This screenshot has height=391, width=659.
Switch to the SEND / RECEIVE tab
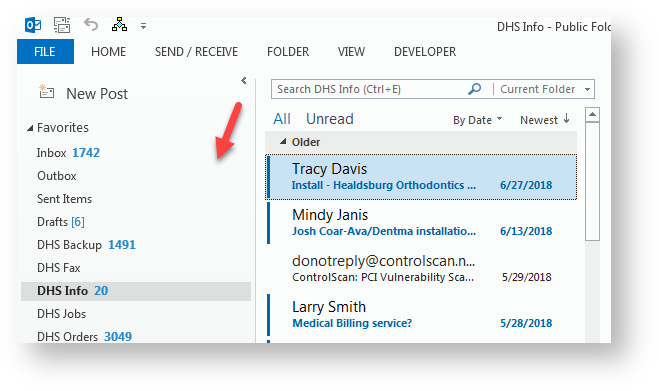pos(196,51)
